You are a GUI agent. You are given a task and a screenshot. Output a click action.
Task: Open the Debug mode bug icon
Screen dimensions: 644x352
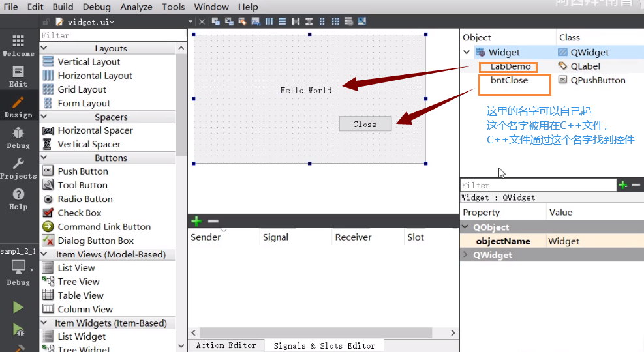point(18,137)
